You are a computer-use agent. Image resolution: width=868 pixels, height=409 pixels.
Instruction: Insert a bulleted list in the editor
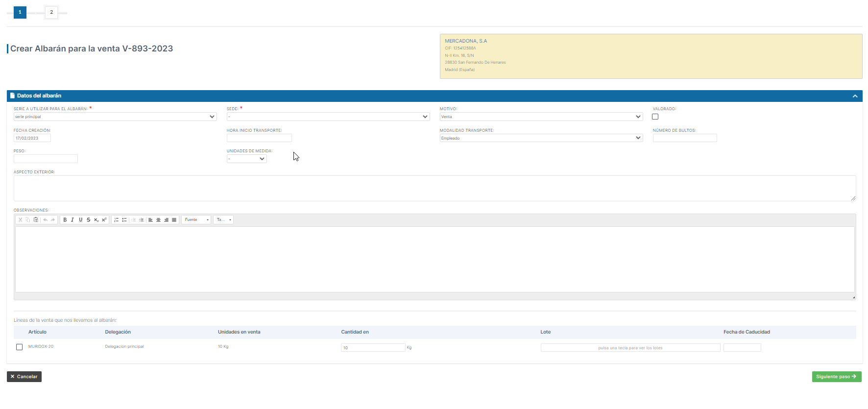(x=124, y=220)
